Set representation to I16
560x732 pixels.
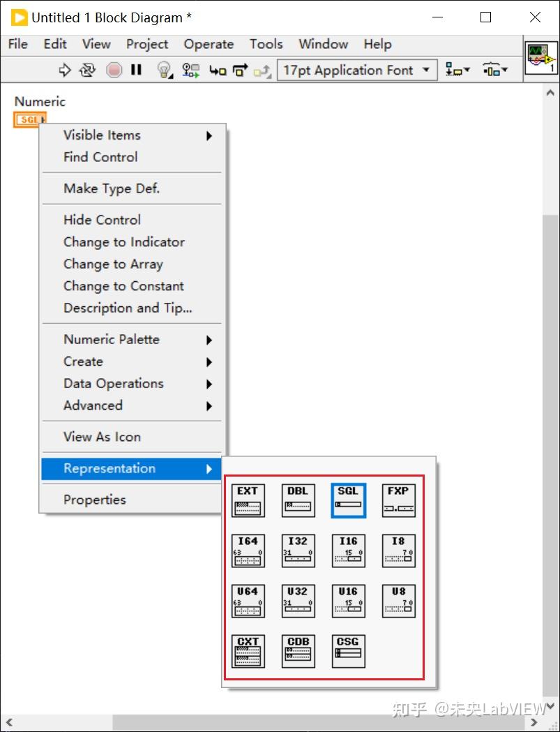(349, 551)
